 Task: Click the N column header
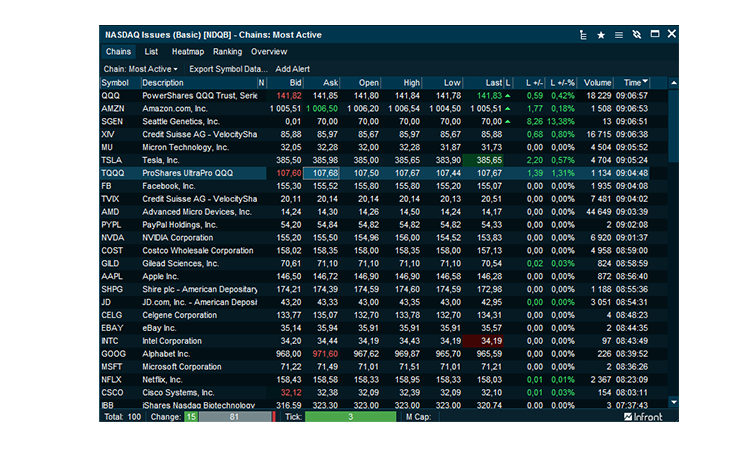click(262, 83)
